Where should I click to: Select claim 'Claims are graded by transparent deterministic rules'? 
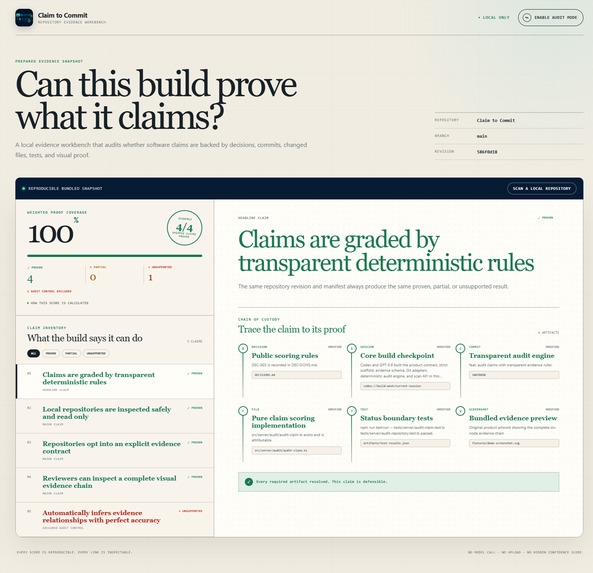click(115, 381)
